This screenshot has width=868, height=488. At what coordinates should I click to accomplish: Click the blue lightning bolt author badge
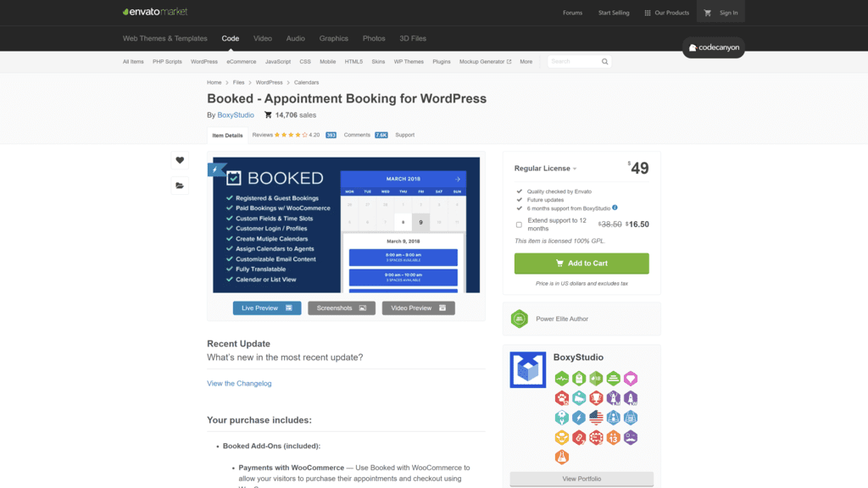[578, 418]
